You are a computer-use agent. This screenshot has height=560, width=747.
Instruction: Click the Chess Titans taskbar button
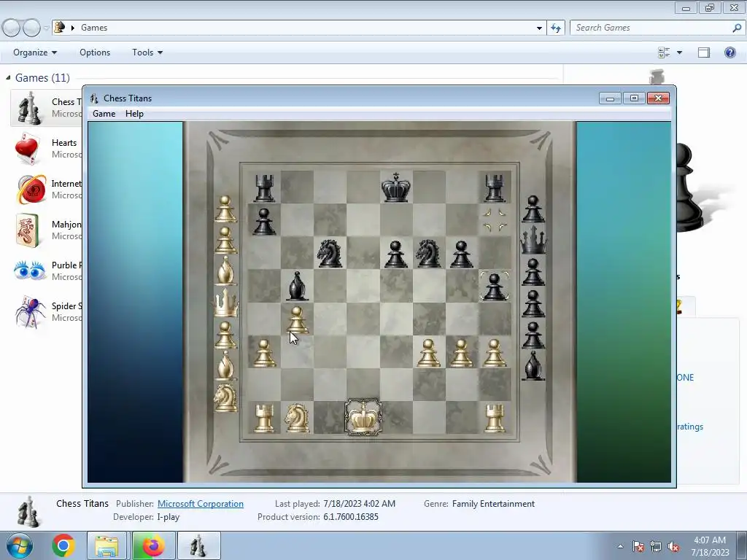tap(198, 545)
